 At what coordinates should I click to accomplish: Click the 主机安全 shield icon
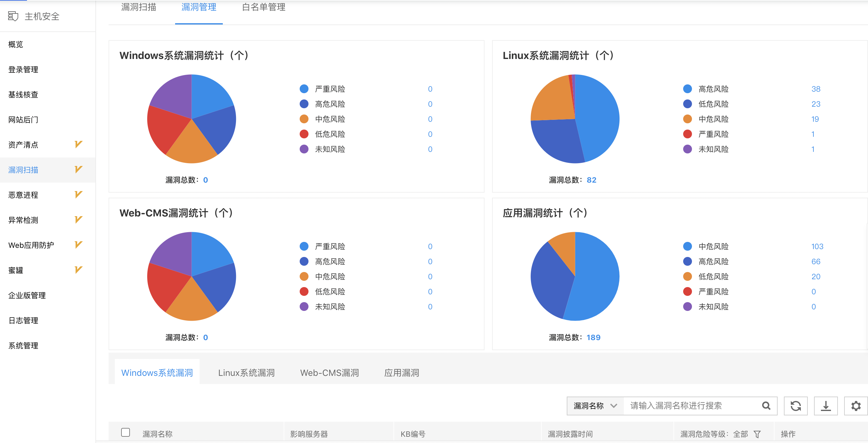(13, 16)
